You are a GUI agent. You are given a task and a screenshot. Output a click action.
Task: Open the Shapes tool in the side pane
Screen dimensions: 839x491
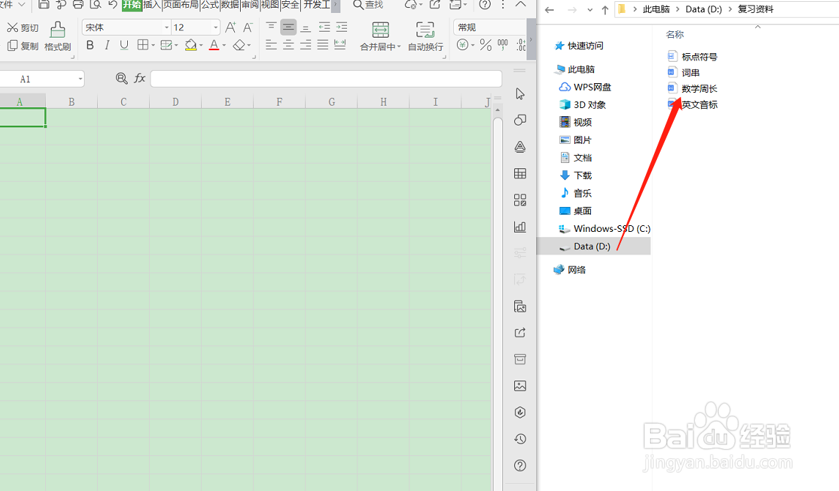point(520,120)
